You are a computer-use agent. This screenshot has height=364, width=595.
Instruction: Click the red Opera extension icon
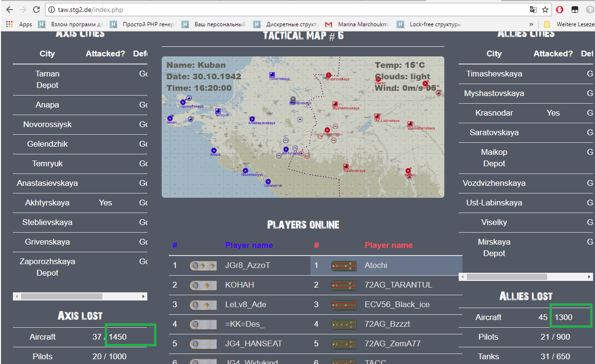(559, 10)
